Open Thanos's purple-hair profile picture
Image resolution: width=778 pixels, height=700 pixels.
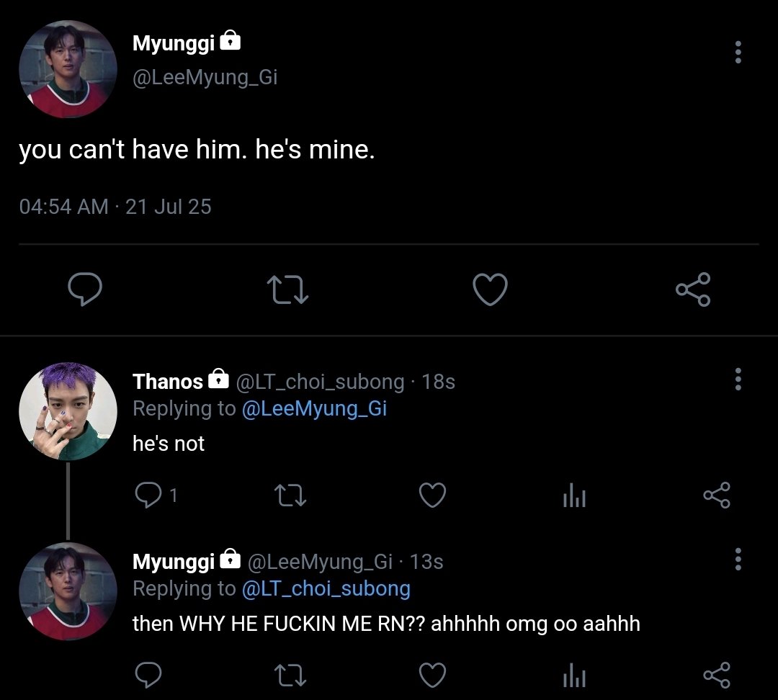coord(68,411)
